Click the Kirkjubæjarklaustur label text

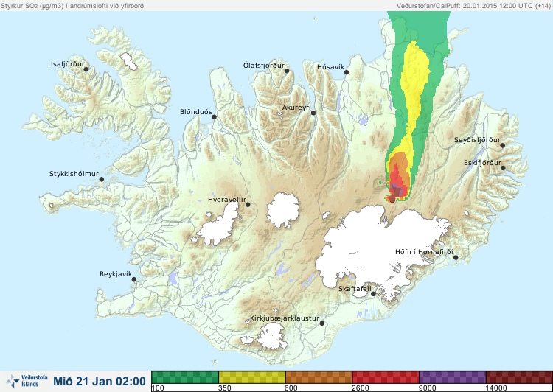(285, 318)
